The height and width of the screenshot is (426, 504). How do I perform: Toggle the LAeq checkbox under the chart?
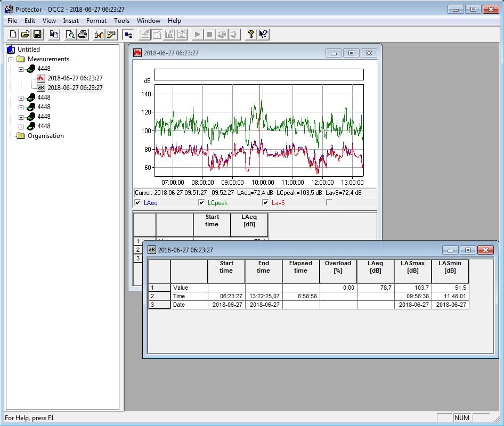click(137, 202)
